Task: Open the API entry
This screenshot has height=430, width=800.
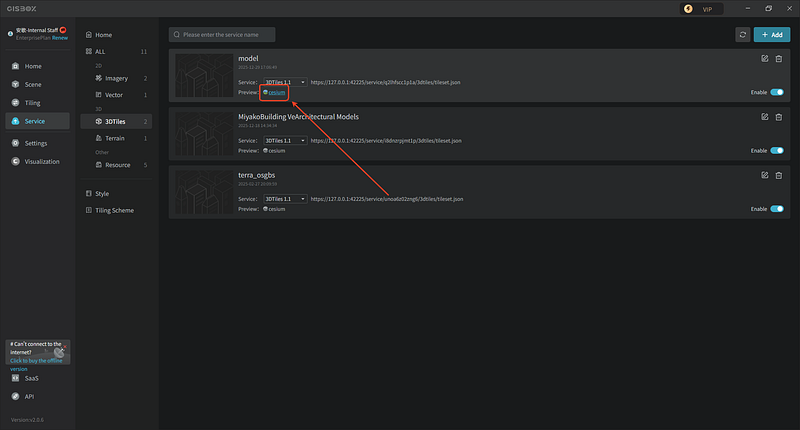Action: coord(23,396)
